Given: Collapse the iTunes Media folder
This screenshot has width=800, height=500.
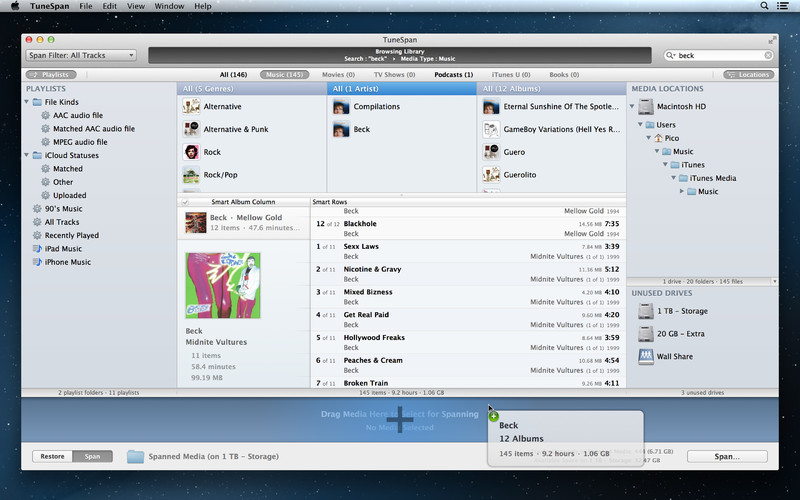Looking at the screenshot, I should 673,178.
